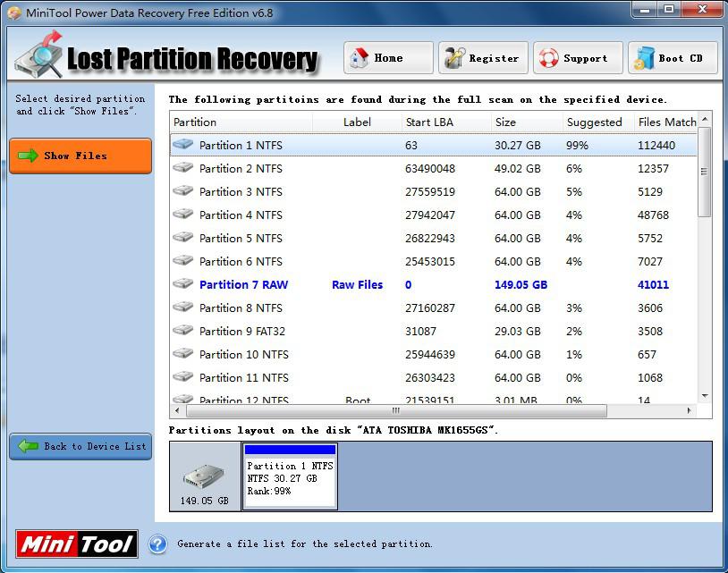Click the Support lifebuoy icon
This screenshot has height=573, width=728.
coord(548,58)
